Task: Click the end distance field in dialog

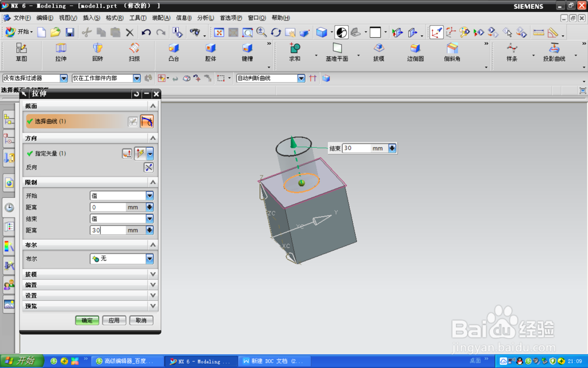Action: click(108, 230)
